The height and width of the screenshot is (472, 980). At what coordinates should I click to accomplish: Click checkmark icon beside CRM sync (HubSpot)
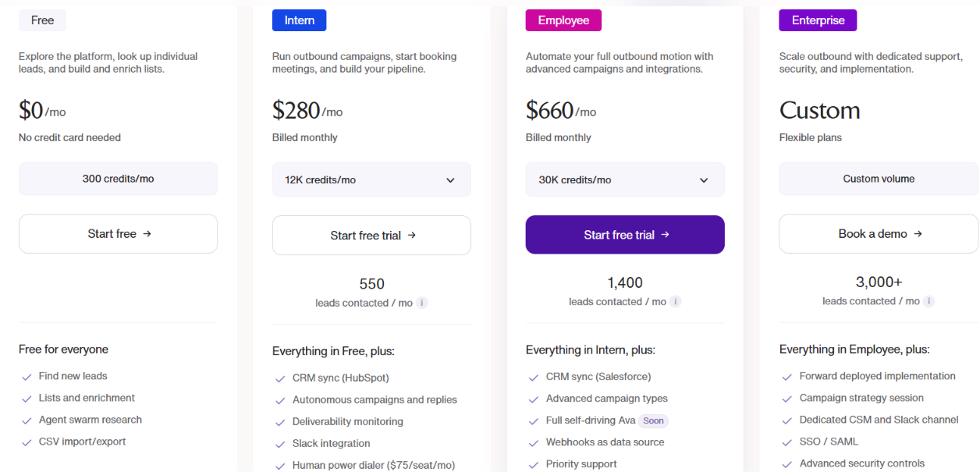click(280, 378)
